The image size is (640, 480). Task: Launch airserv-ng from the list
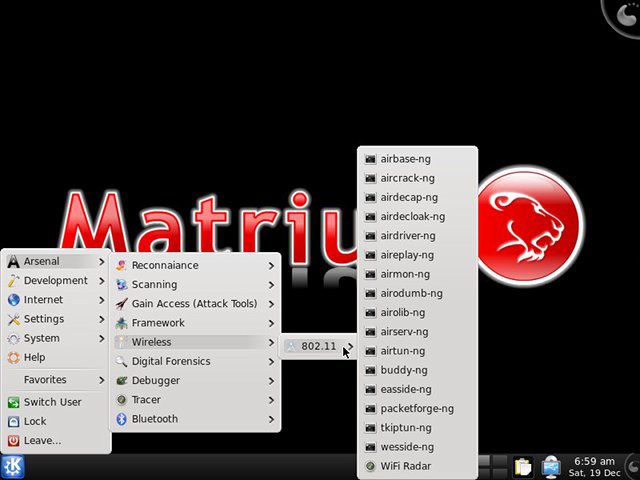pyautogui.click(x=417, y=332)
